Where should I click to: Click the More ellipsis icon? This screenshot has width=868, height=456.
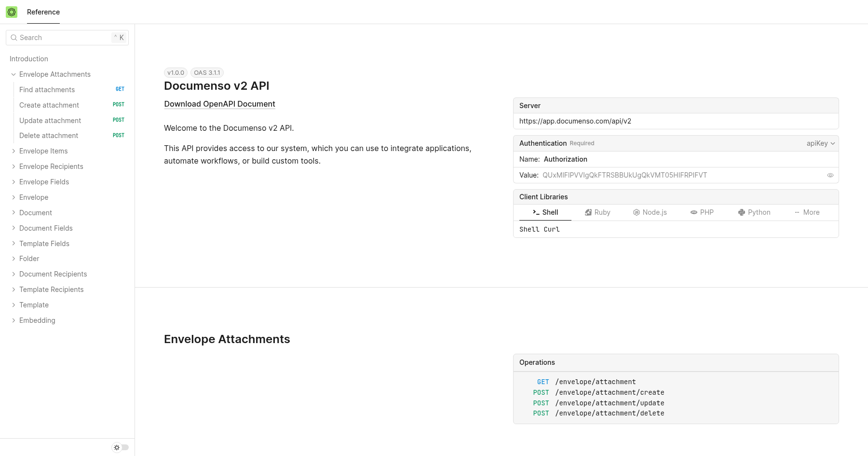point(797,212)
